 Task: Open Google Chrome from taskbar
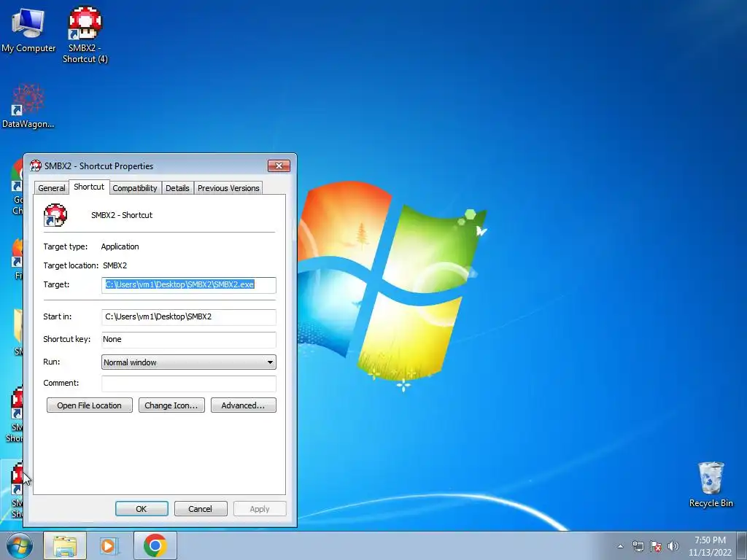(x=155, y=545)
